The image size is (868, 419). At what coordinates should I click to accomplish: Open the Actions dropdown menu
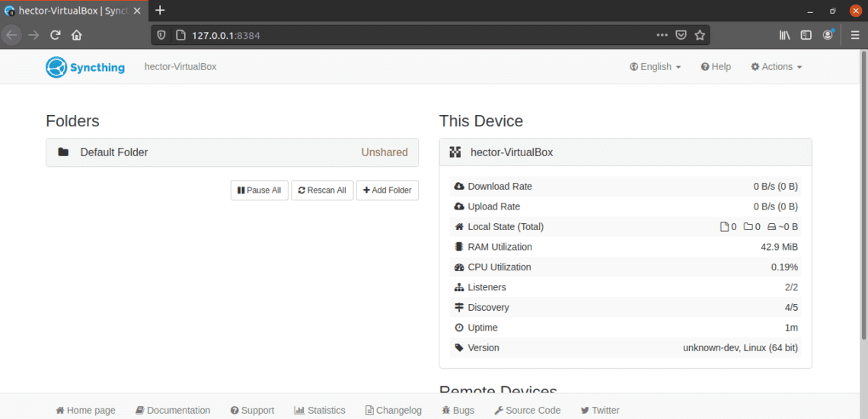click(776, 67)
